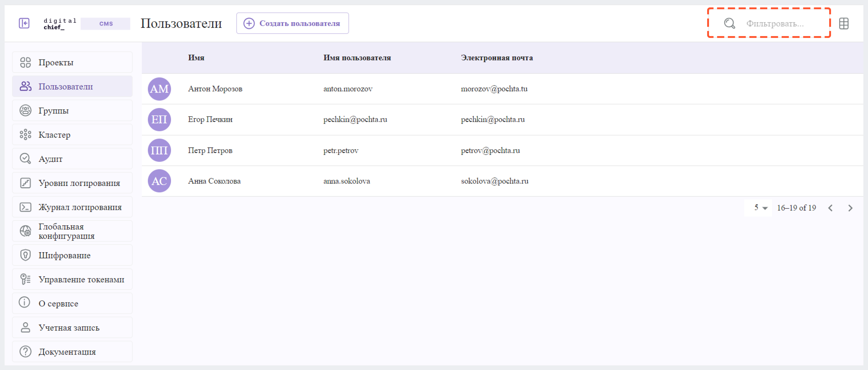Open Документация page
This screenshot has width=868, height=370.
point(72,351)
